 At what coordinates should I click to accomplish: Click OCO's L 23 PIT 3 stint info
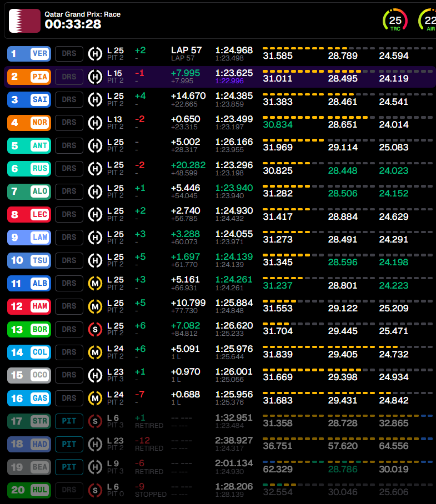click(116, 375)
